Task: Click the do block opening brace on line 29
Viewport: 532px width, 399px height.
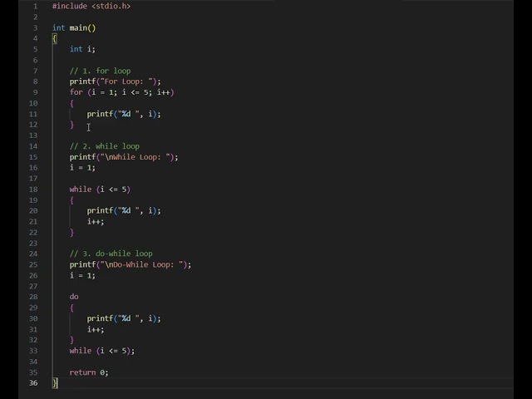Action: pyautogui.click(x=72, y=308)
